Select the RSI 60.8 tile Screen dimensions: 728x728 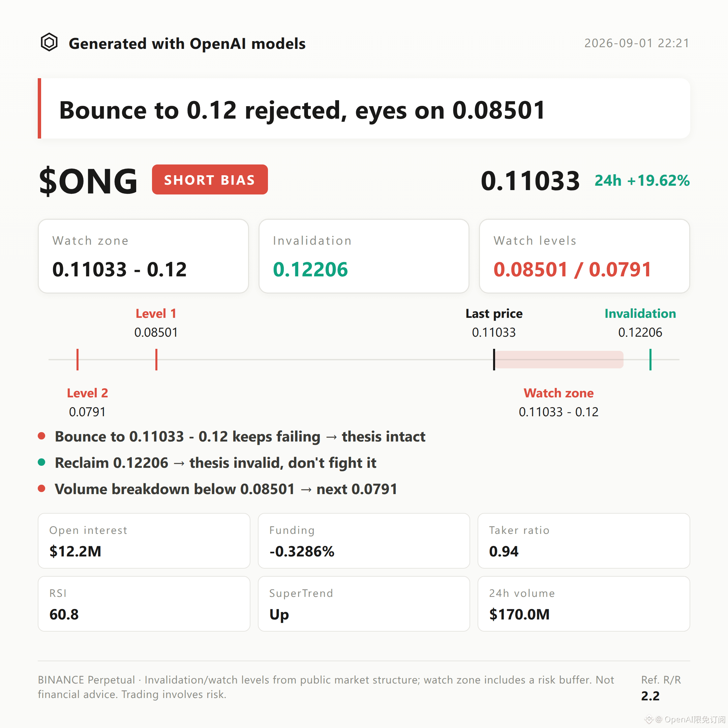[x=144, y=604]
